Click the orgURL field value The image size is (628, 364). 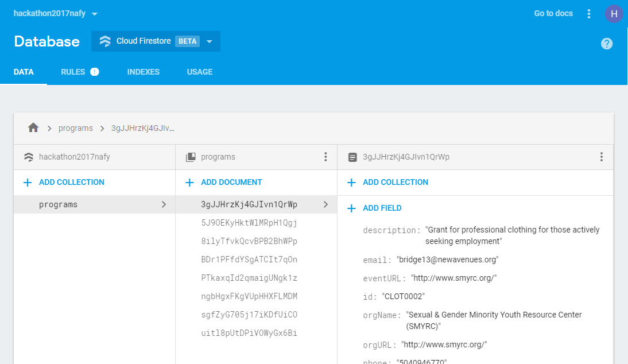click(444, 344)
